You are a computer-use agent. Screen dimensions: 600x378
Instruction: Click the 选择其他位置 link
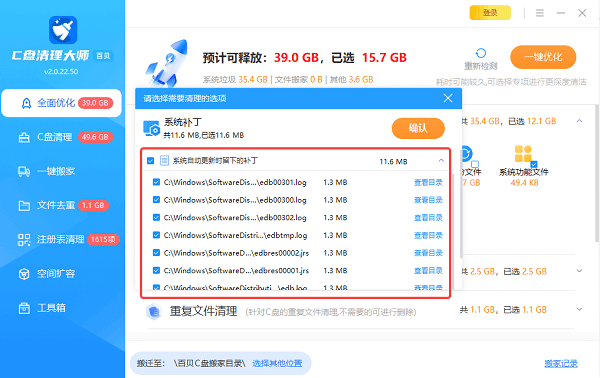coord(277,363)
